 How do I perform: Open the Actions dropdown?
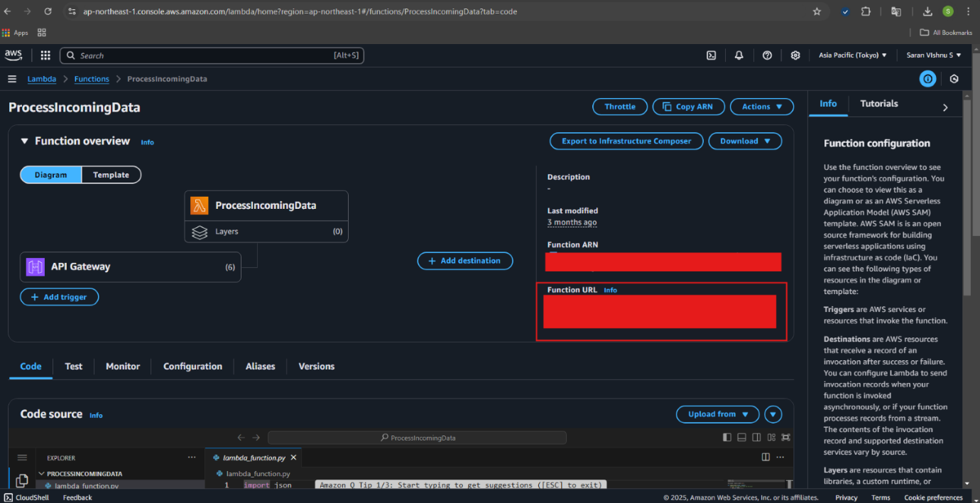[x=761, y=107]
